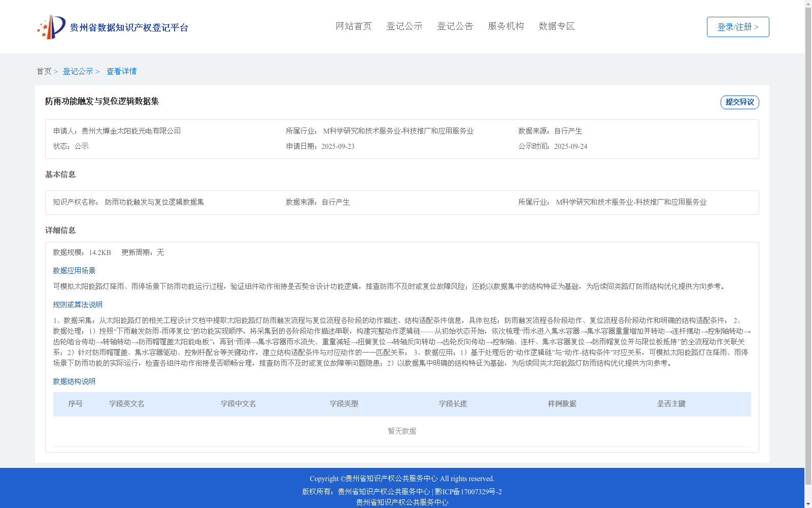Select applicant name 贵州大博金太阳能光电有限公司

[131, 131]
